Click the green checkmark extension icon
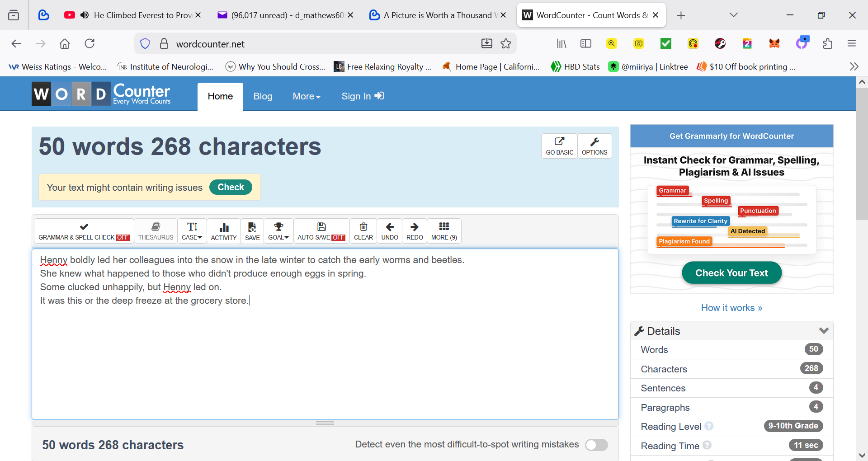 666,43
